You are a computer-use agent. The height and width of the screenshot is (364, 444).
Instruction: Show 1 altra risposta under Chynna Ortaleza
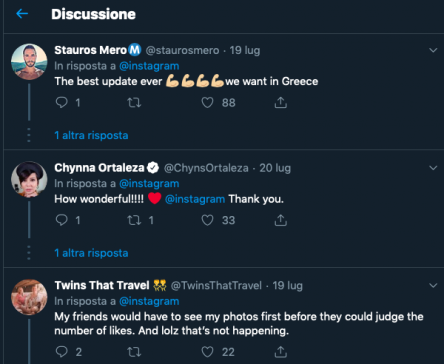tap(91, 253)
